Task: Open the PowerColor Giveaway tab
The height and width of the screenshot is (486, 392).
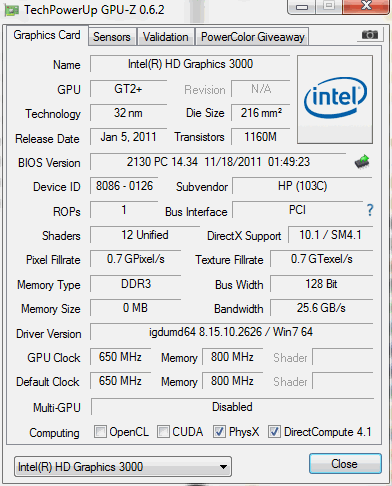Action: pyautogui.click(x=252, y=37)
